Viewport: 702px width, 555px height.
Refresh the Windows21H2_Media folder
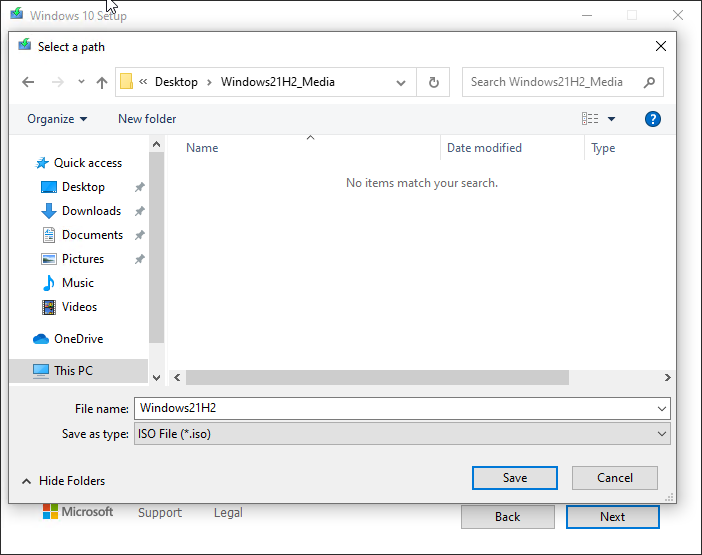pyautogui.click(x=433, y=82)
